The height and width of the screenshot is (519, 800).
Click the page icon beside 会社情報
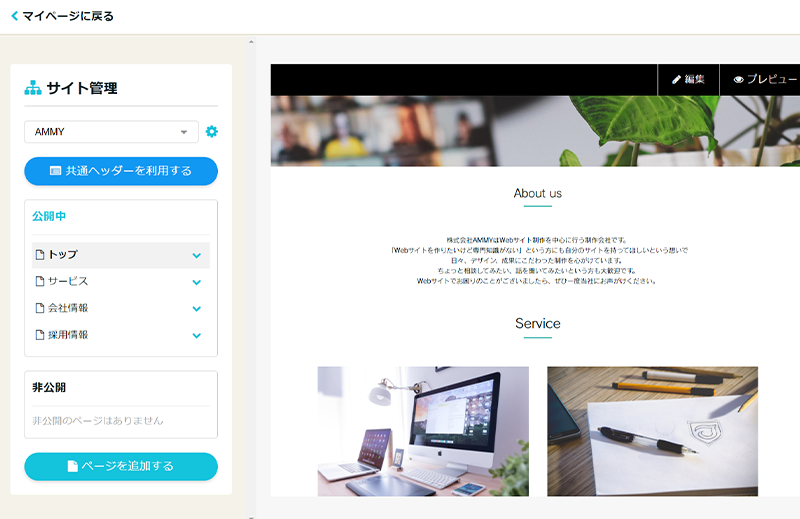pos(40,309)
